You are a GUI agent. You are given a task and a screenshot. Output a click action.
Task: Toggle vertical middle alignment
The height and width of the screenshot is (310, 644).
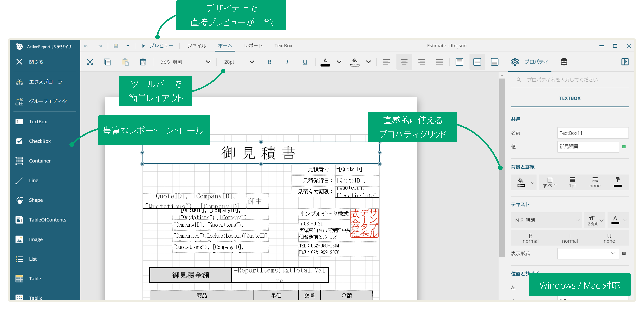point(477,62)
